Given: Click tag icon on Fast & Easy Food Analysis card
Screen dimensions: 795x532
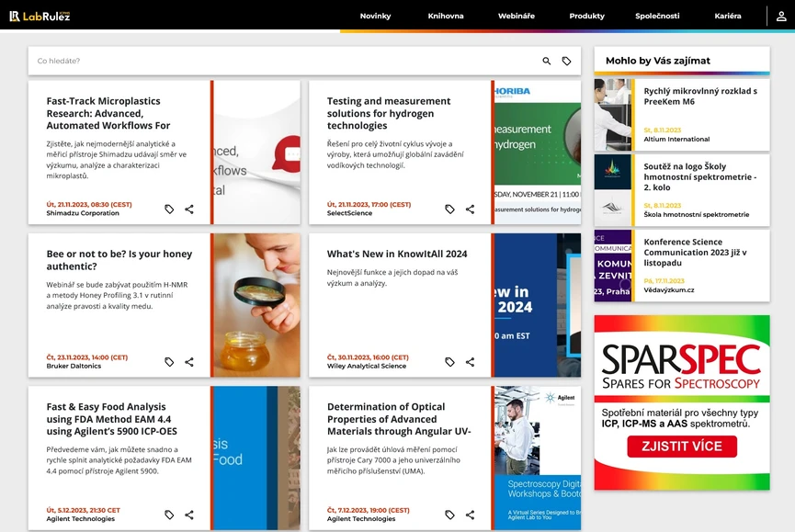Looking at the screenshot, I should point(169,515).
